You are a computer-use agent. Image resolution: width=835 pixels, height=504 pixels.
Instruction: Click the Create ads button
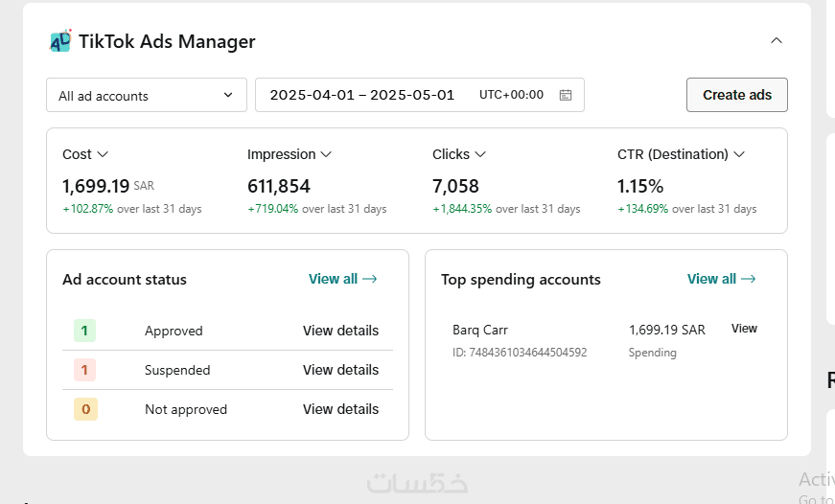736,95
